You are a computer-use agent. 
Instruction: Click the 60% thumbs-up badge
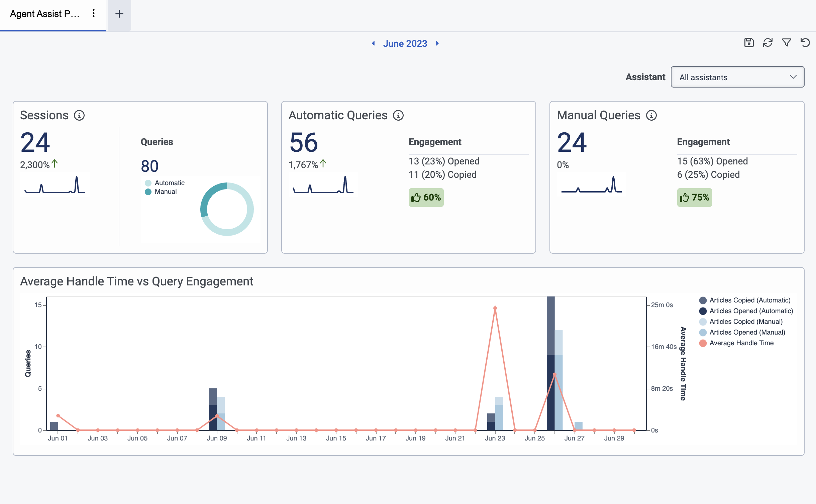426,198
